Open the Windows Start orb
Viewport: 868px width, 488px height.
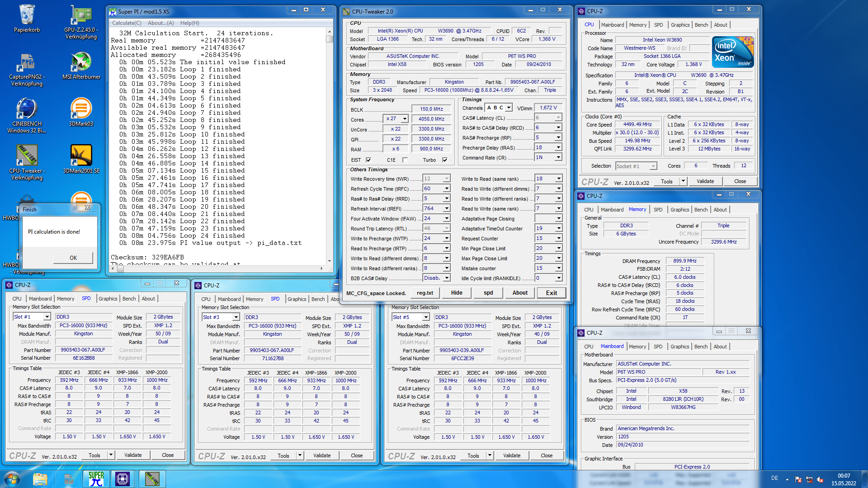12,479
